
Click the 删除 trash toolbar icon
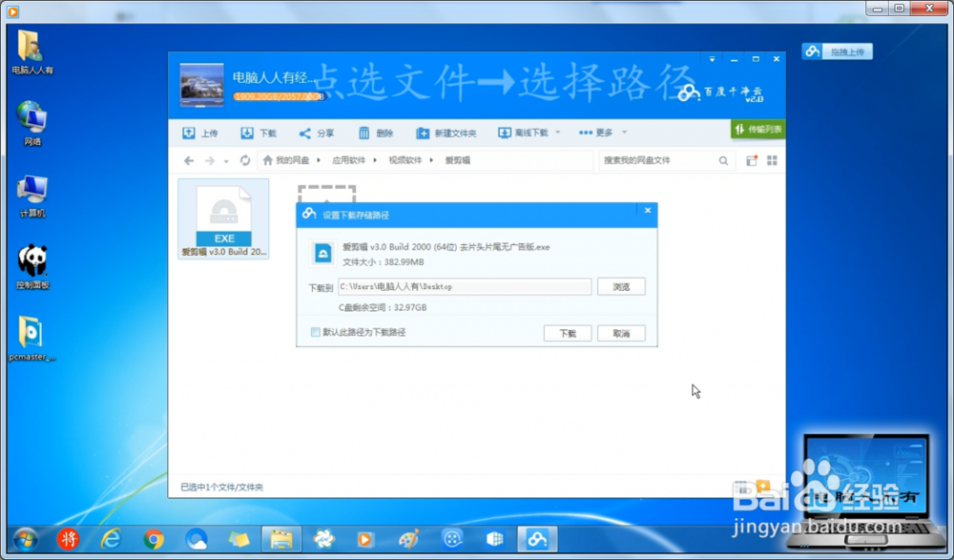pos(363,133)
